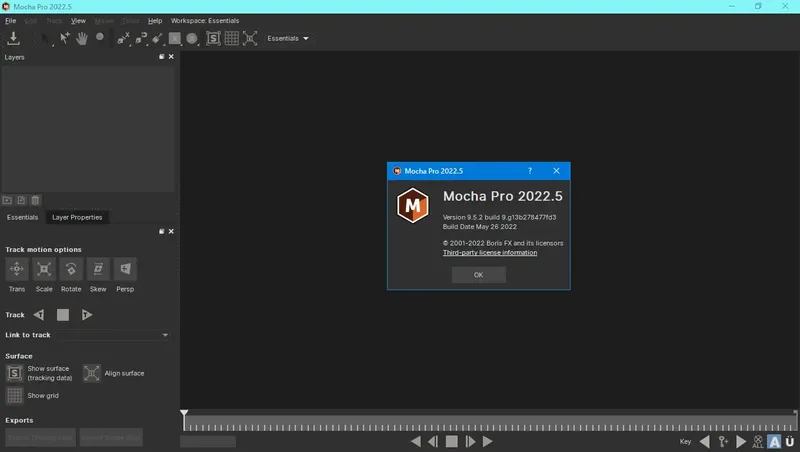800x452 pixels.
Task: Toggle Skew track motion option
Action: pos(98,269)
